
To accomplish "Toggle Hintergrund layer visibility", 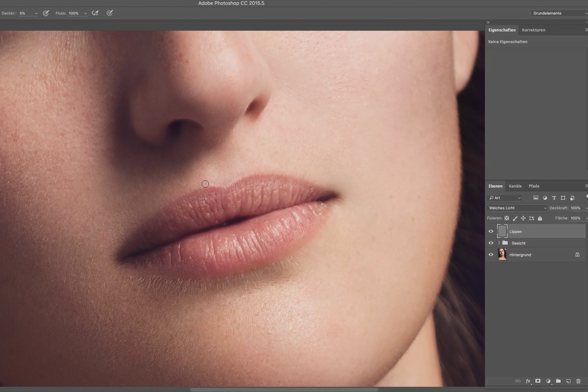I will coord(491,255).
